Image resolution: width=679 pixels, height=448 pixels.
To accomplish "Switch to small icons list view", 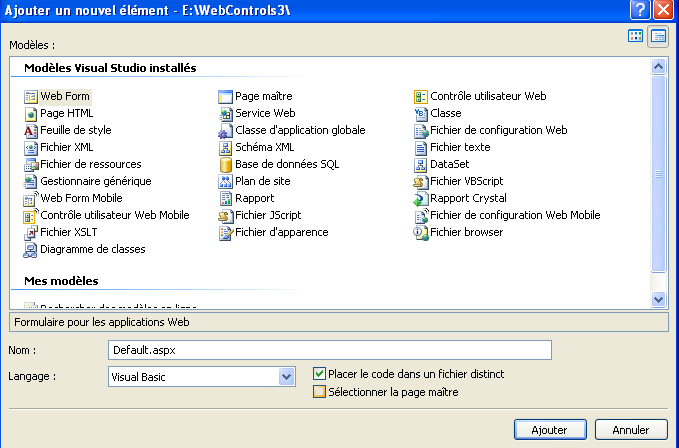I will tap(658, 36).
